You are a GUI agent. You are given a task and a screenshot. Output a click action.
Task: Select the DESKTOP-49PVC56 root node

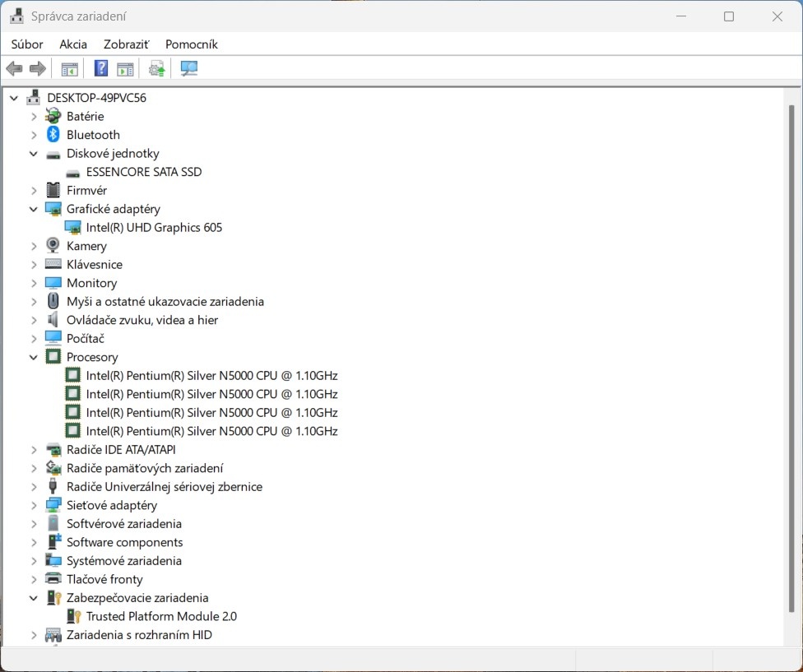click(97, 97)
